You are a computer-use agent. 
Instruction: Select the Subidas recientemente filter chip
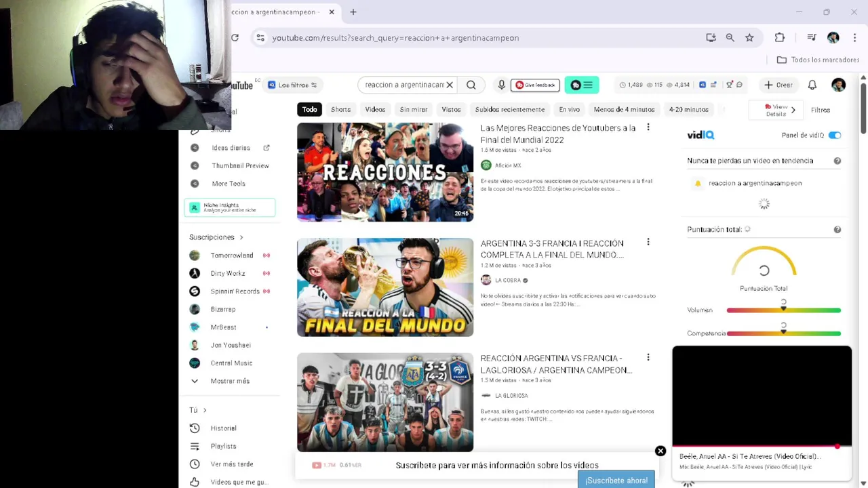(x=510, y=109)
